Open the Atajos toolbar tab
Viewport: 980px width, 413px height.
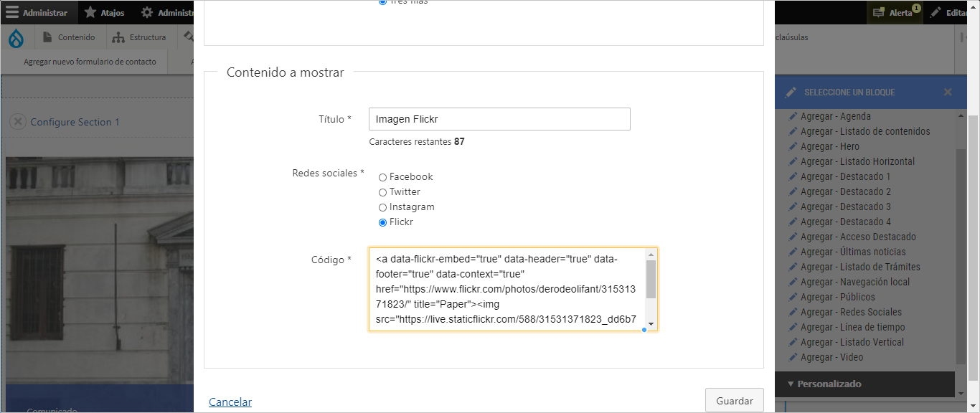(104, 12)
